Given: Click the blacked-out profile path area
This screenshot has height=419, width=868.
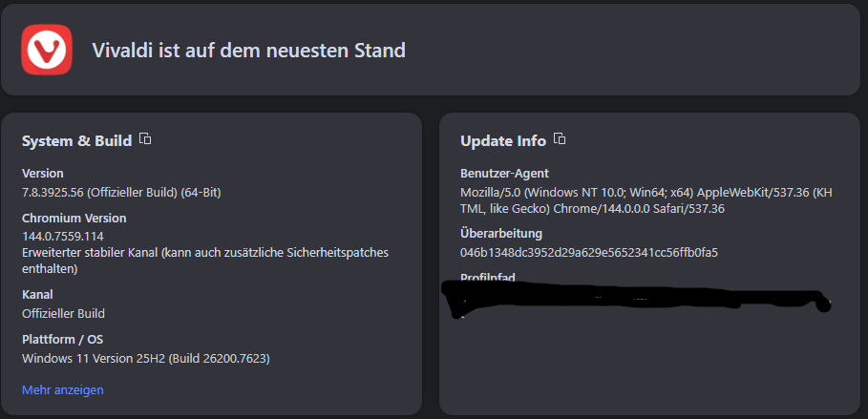Looking at the screenshot, I should [637, 300].
